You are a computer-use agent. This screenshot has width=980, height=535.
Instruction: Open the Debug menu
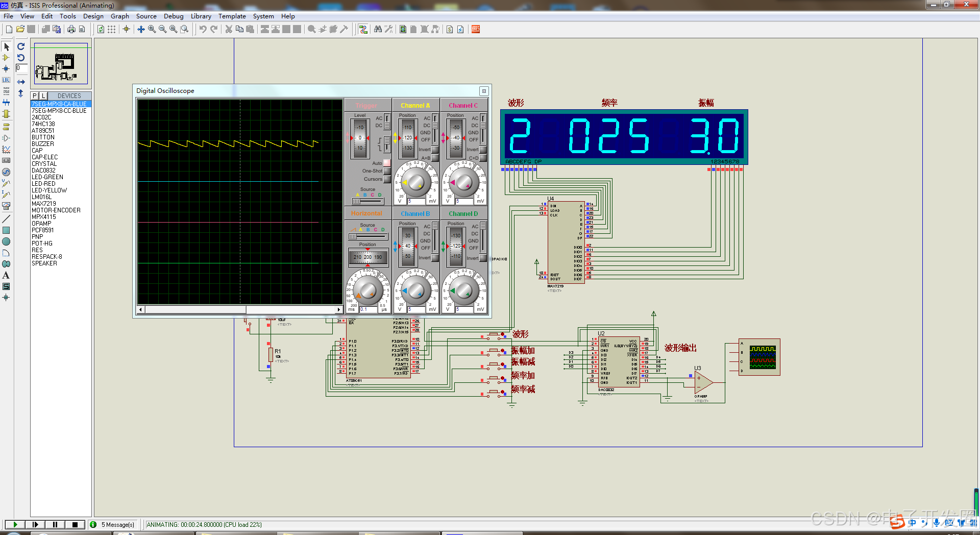click(x=174, y=16)
